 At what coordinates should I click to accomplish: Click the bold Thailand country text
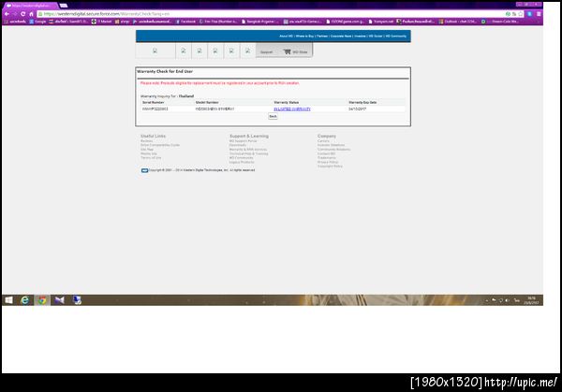(x=186, y=96)
